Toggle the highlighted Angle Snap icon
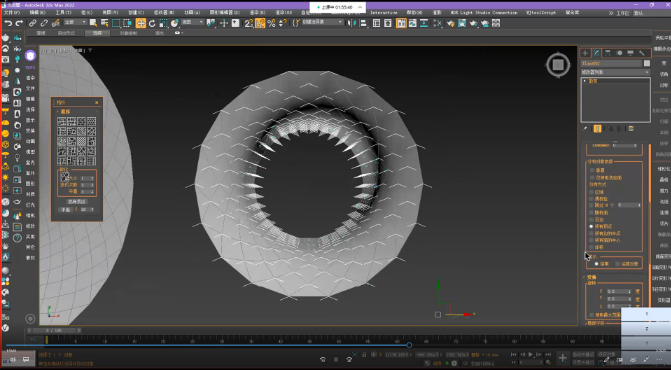Image resolution: width=671 pixels, height=370 pixels. pyautogui.click(x=260, y=23)
